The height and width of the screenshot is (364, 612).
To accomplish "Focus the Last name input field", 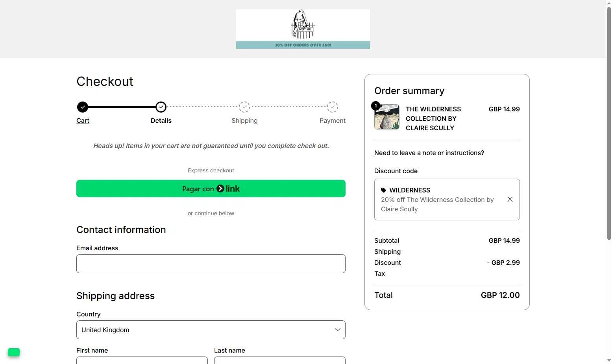I will [x=280, y=360].
